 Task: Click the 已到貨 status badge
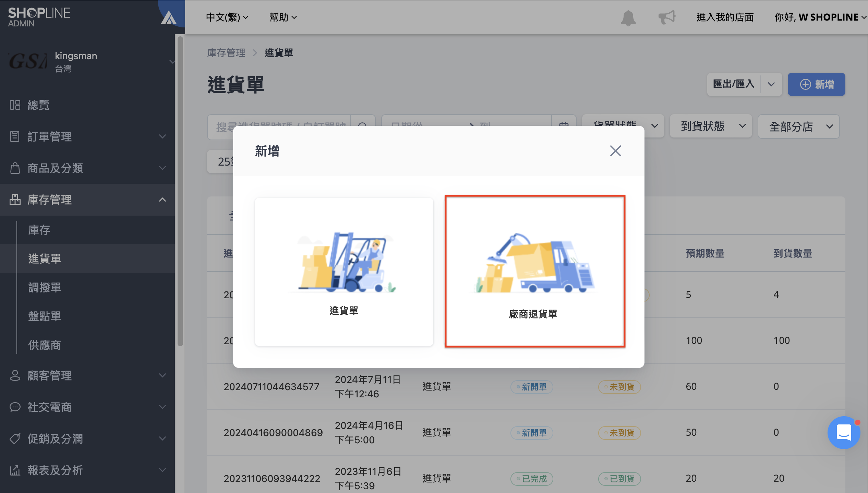[x=619, y=479]
